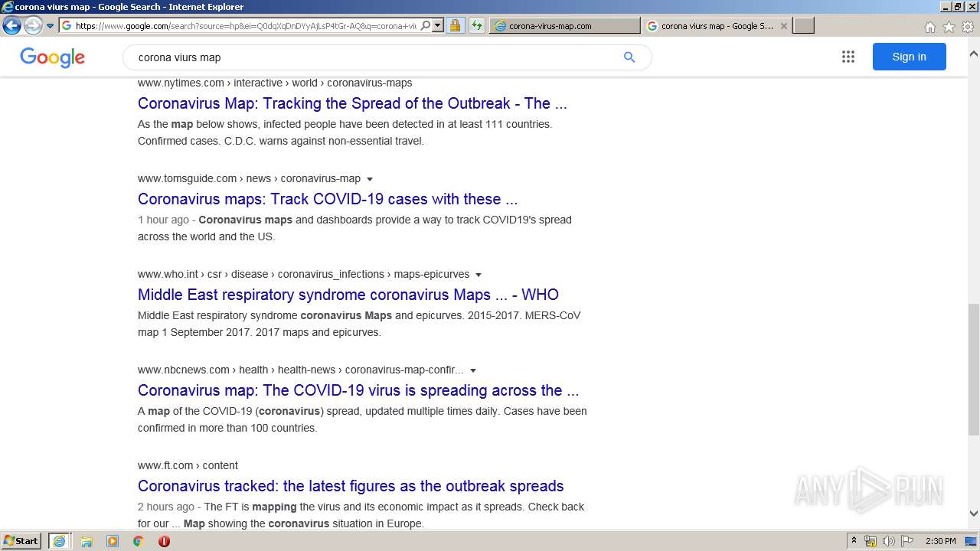980x551 pixels.
Task: Click the refresh page icon
Action: point(477,25)
